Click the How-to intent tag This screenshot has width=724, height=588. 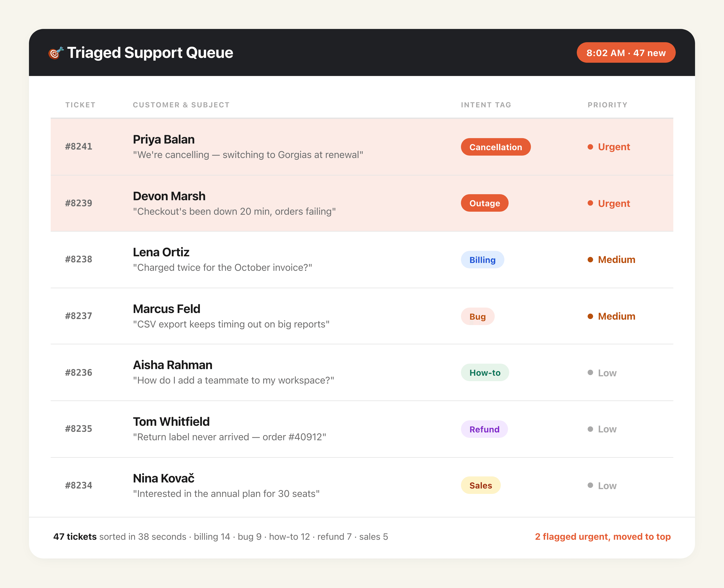[484, 373]
